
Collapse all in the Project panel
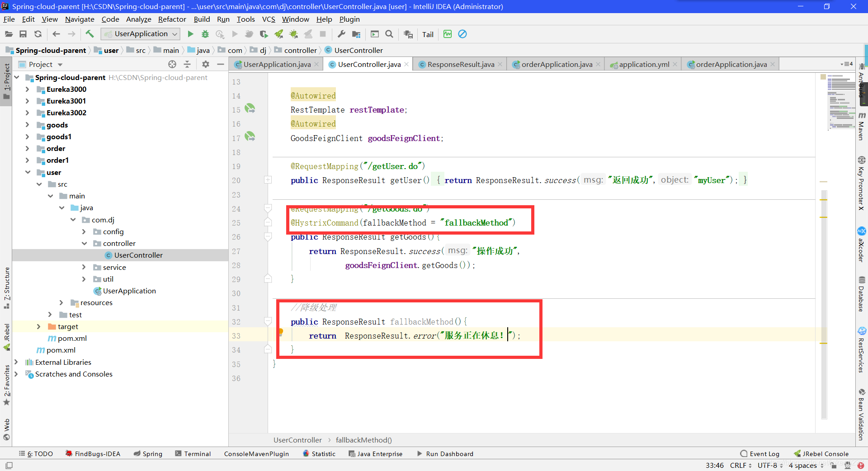187,64
